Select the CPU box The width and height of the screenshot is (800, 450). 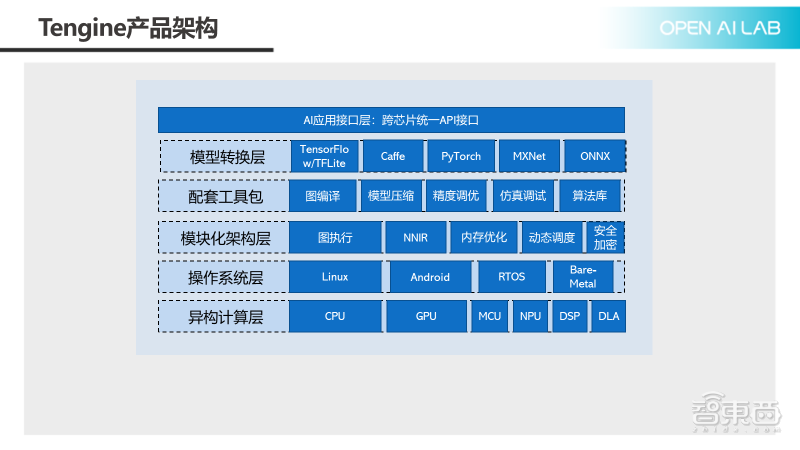point(335,317)
